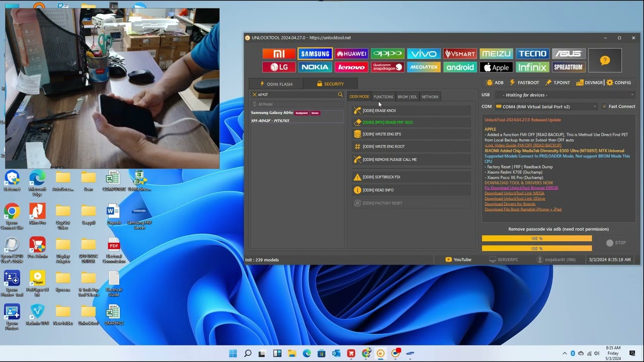Expand the USB Waiting for devices dropdown

565,95
